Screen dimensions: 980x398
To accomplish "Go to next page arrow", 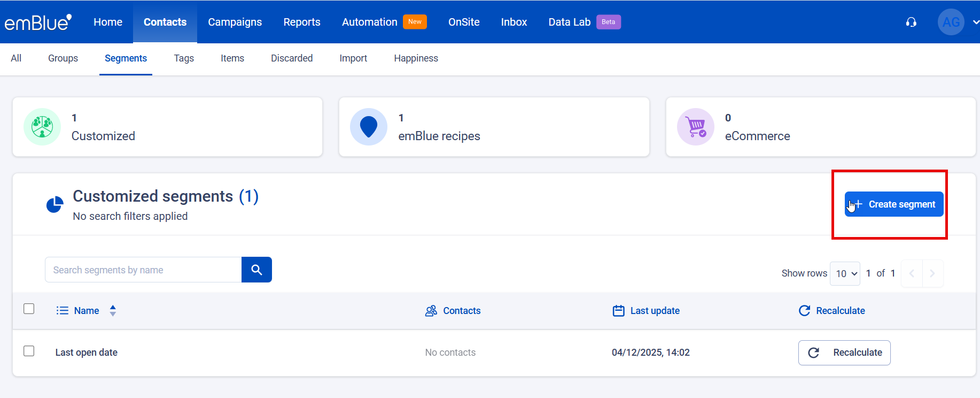I will tap(932, 273).
